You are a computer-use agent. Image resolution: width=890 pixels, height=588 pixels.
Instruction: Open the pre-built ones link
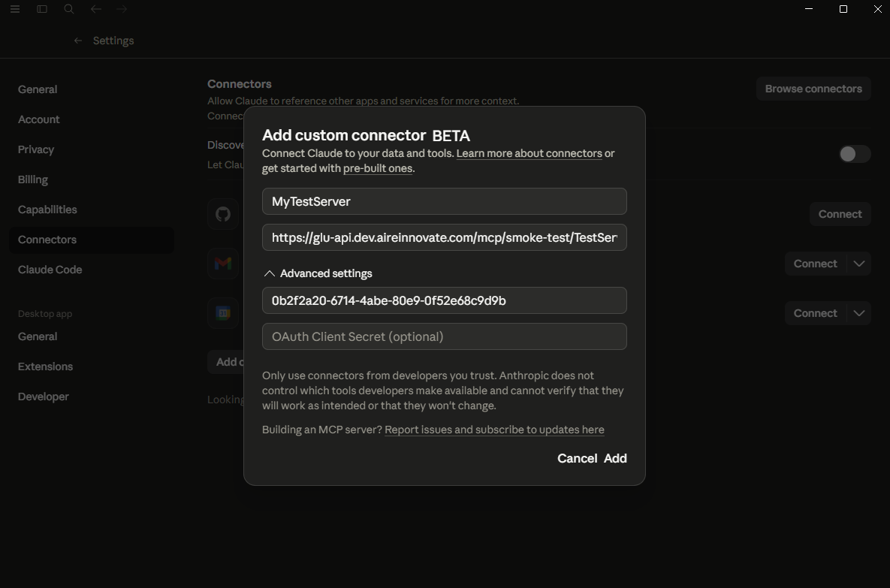coord(378,168)
